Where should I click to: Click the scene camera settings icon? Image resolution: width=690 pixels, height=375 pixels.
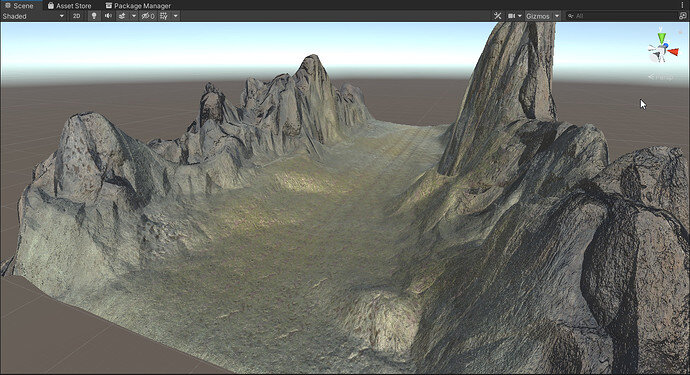(x=511, y=16)
